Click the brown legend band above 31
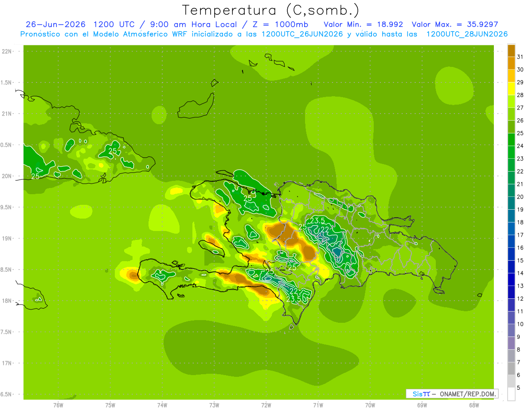 pyautogui.click(x=511, y=51)
